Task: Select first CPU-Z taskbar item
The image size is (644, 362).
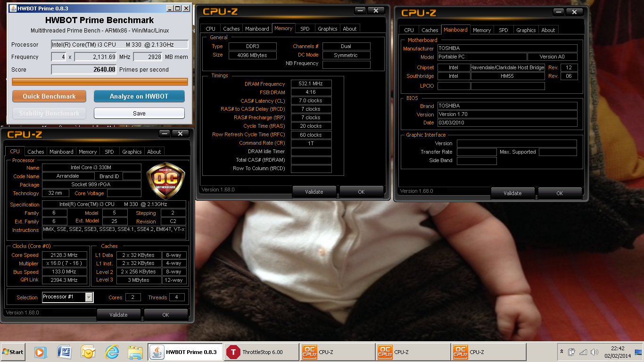Action: coord(338,352)
